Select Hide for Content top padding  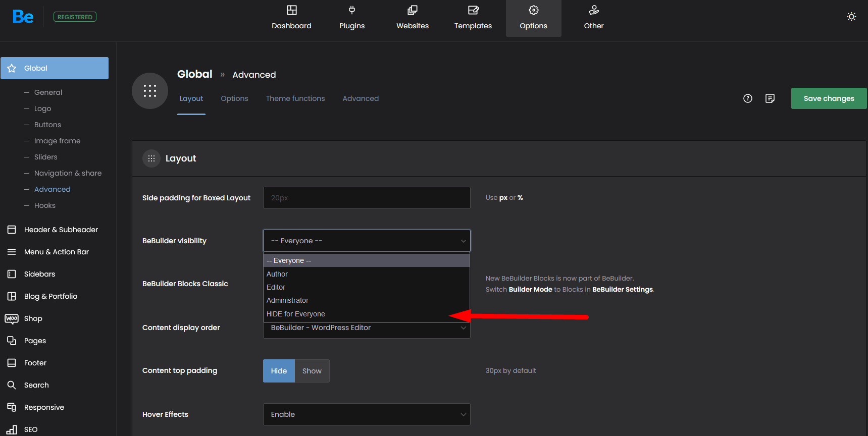point(279,371)
